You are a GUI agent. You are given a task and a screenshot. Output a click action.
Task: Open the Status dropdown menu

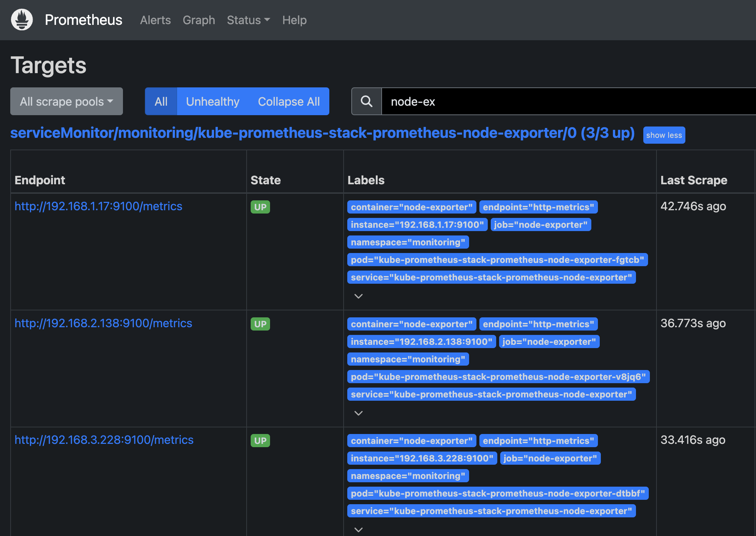[248, 20]
